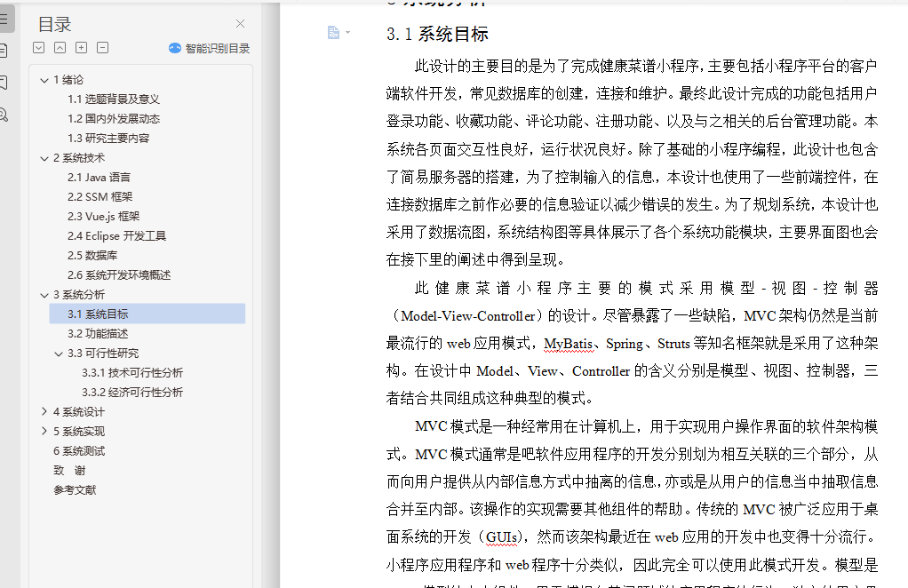The height and width of the screenshot is (588, 908).
Task: Click the document paragraph layout icon
Action: pos(333,32)
